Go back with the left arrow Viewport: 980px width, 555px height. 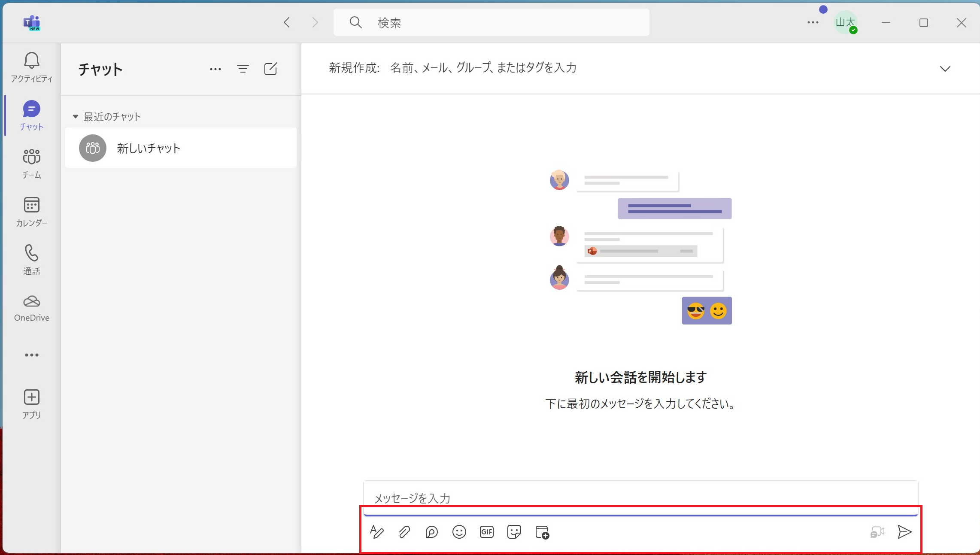point(287,22)
